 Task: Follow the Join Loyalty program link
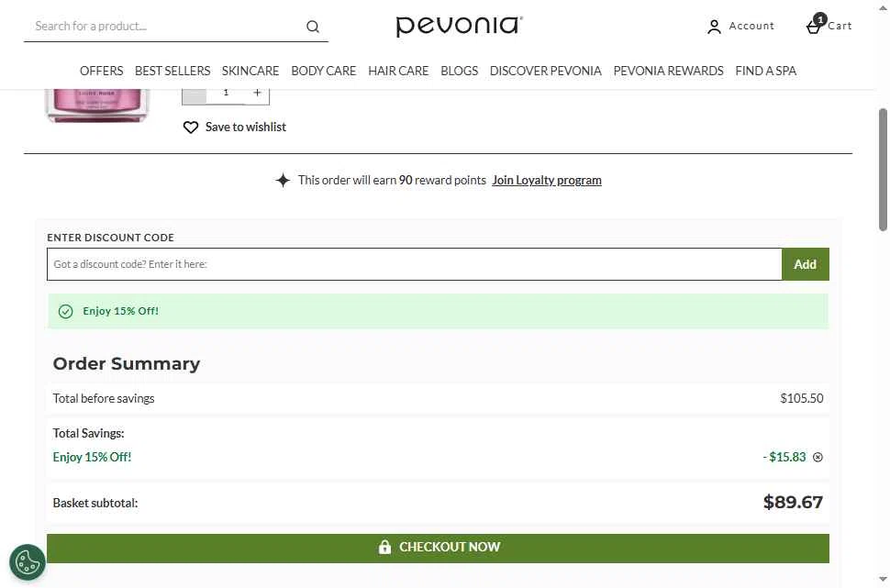(x=547, y=180)
